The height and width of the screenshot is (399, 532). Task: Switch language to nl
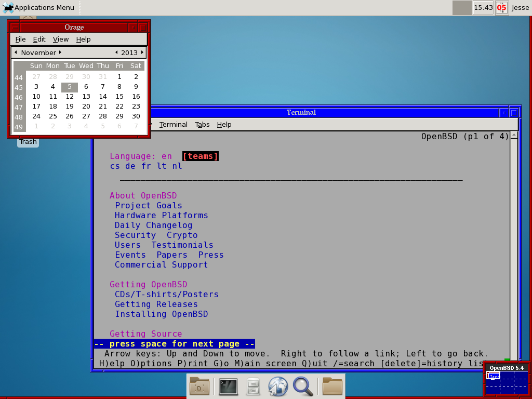pyautogui.click(x=177, y=166)
